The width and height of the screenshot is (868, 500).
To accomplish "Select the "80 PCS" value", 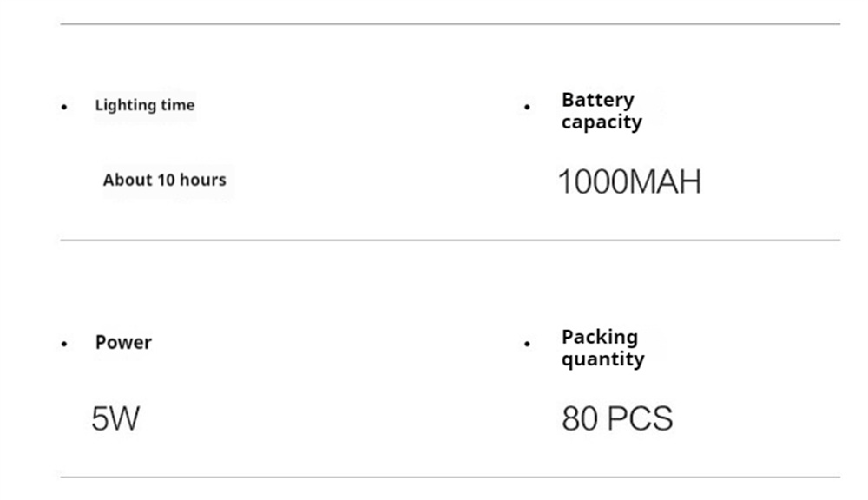I will pos(616,419).
